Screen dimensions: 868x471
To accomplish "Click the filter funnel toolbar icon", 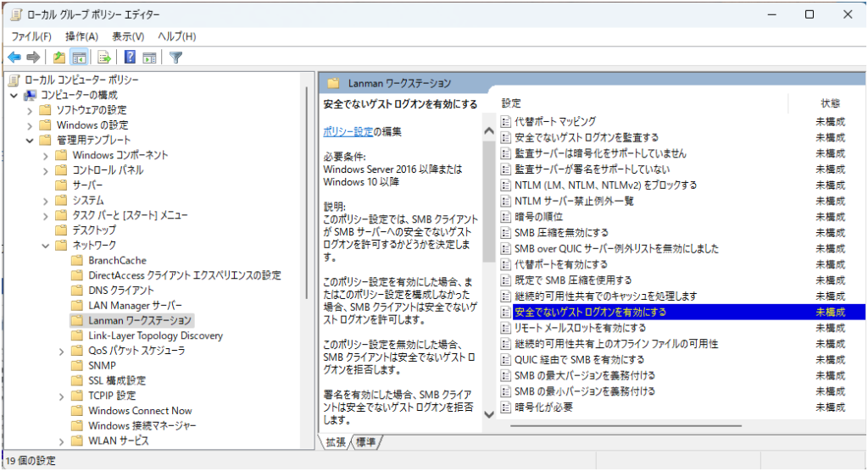I will click(x=175, y=58).
